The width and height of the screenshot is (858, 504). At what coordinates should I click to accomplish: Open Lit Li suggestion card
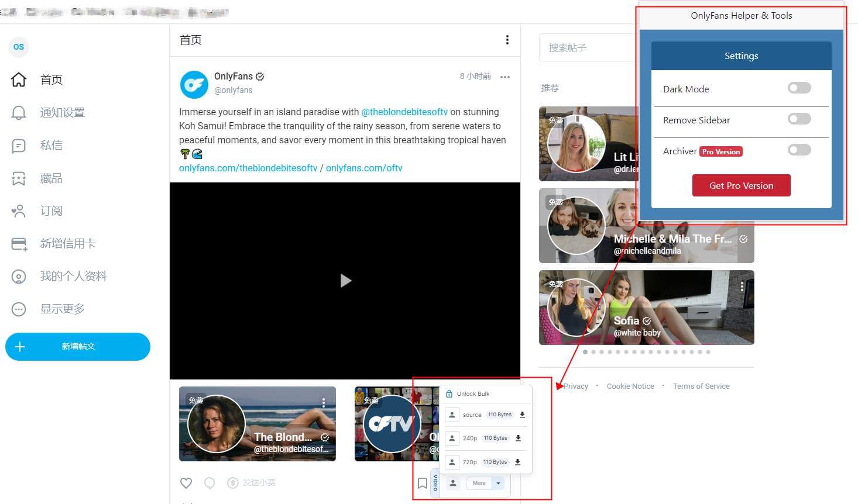[x=588, y=144]
